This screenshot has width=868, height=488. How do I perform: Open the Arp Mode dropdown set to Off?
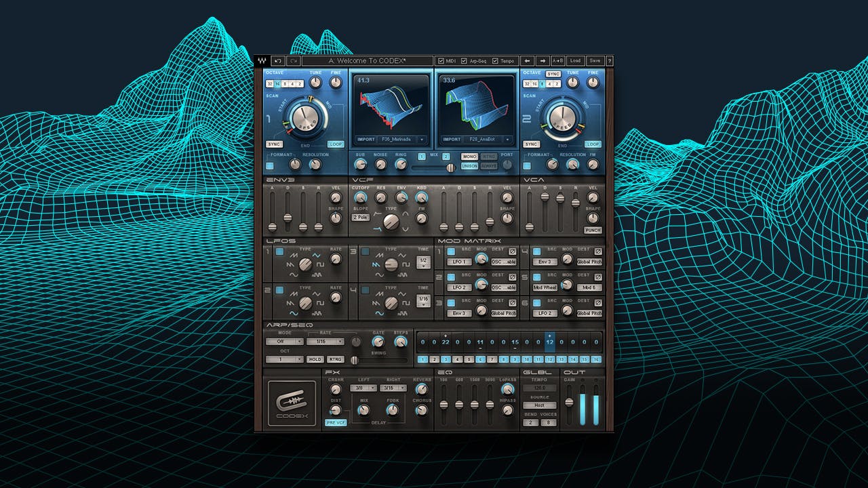pos(285,342)
